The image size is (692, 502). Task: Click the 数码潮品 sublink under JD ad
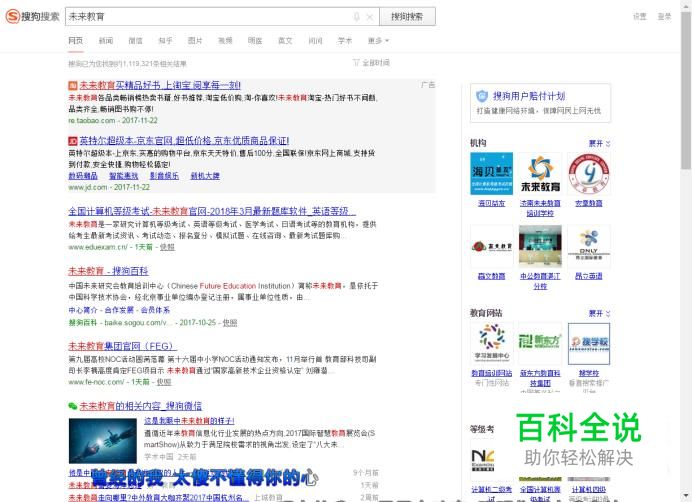(x=83, y=176)
